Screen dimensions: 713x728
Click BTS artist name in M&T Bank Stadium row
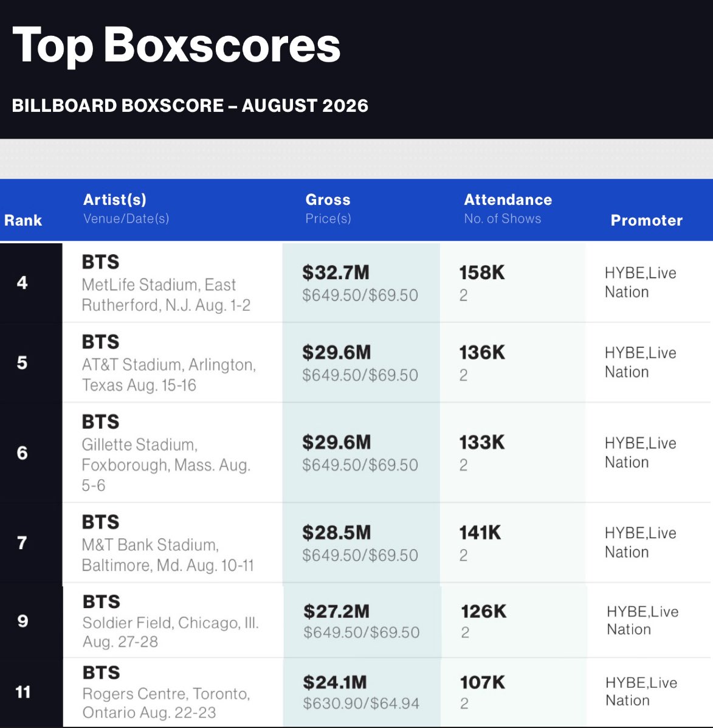101,522
